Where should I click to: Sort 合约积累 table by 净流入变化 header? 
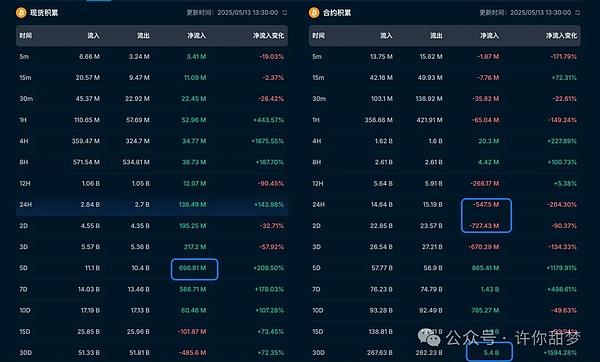tap(561, 36)
